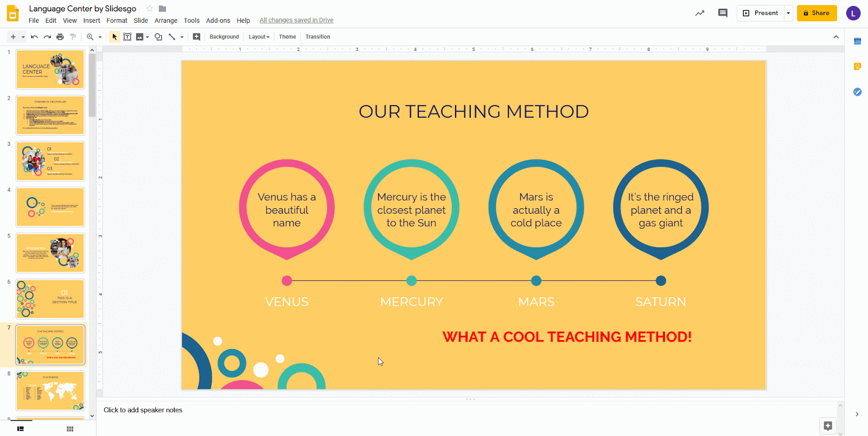Screen dimensions: 868x436
Task: Click the Mars is actually a cold place text
Action: 536,210
